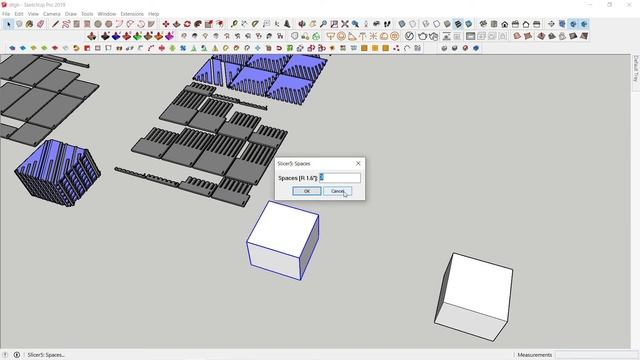Click the purple push-pull variant icon
The image size is (640, 360).
click(169, 36)
